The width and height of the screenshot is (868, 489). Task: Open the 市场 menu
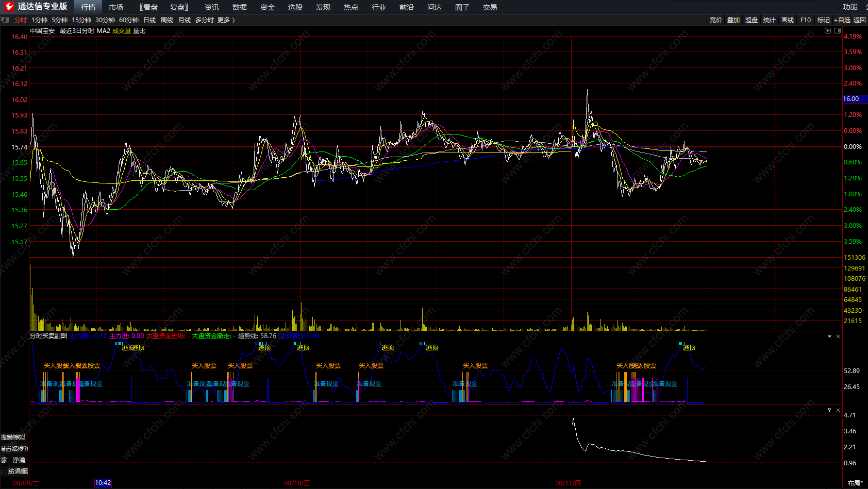coord(116,7)
